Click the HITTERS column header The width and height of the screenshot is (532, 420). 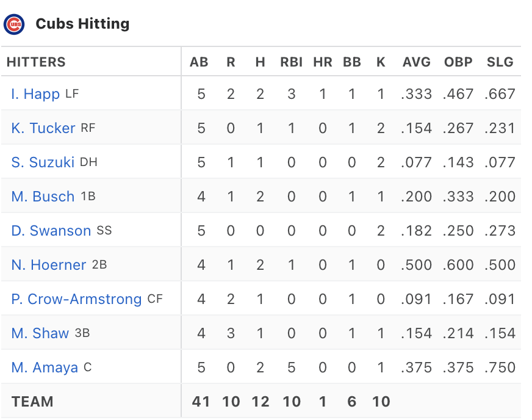pos(36,62)
